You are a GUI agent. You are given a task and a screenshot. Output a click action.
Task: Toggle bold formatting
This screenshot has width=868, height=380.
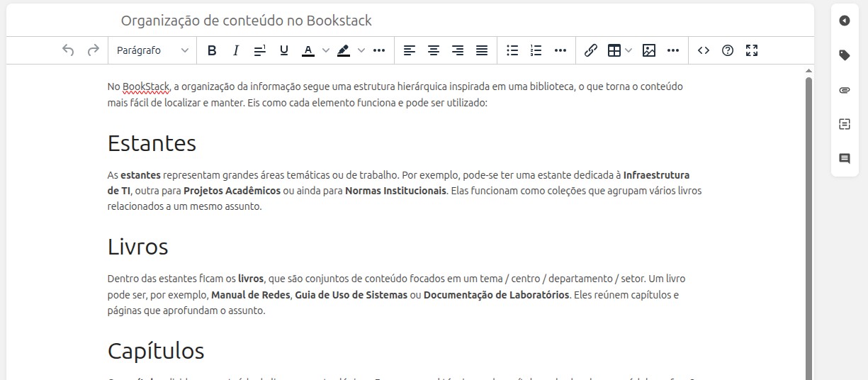coord(211,50)
